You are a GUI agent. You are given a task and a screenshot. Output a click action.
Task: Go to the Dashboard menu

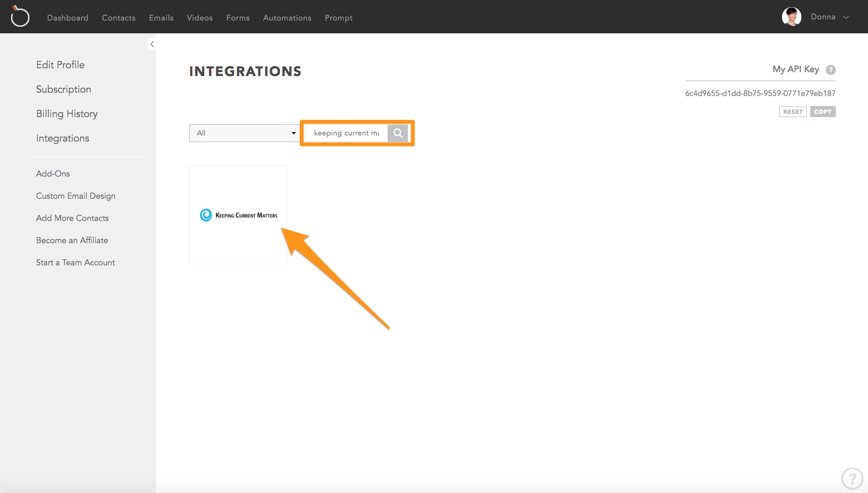(68, 18)
